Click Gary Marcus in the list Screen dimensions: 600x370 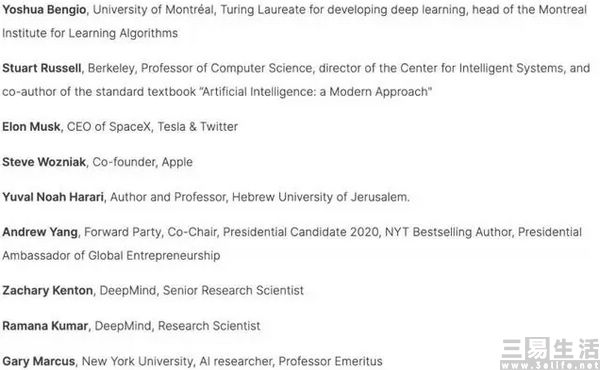pos(39,361)
